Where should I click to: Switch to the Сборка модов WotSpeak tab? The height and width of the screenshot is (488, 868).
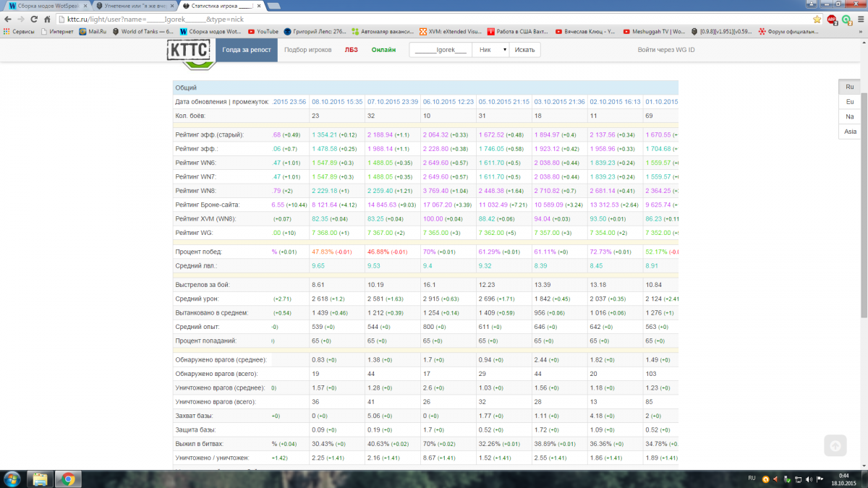click(47, 6)
